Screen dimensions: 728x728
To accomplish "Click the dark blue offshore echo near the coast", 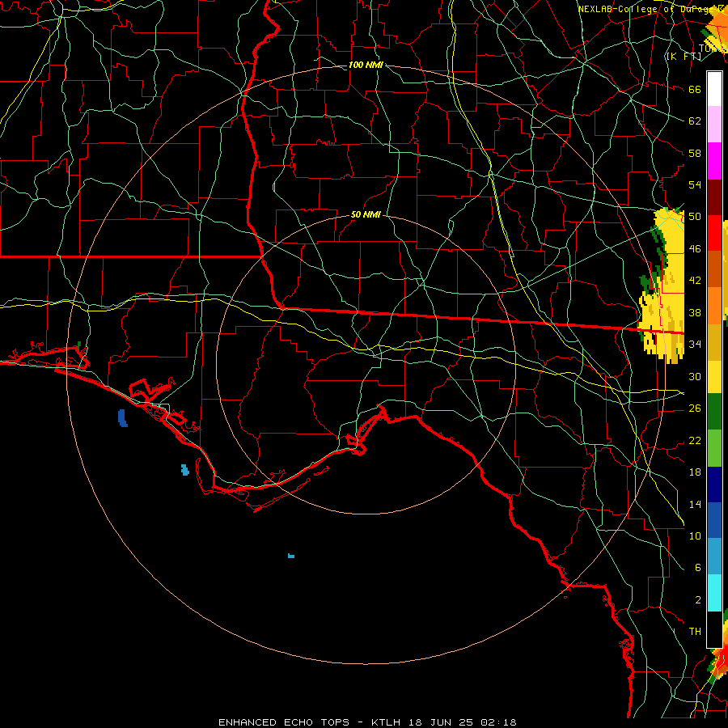I will coord(123,418).
